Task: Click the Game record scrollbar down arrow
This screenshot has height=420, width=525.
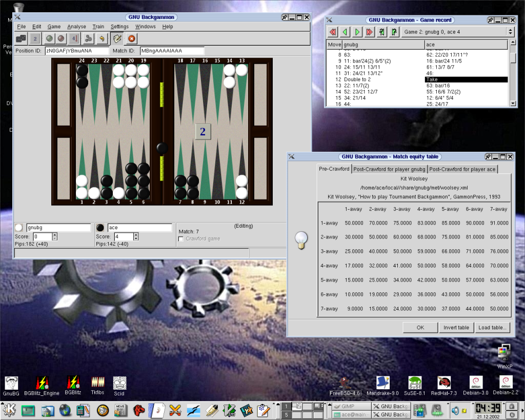Action: 513,104
